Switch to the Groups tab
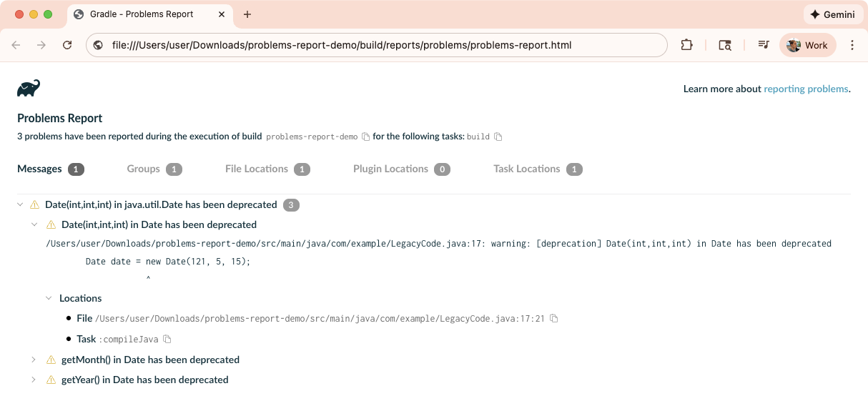This screenshot has height=396, width=868. [154, 169]
